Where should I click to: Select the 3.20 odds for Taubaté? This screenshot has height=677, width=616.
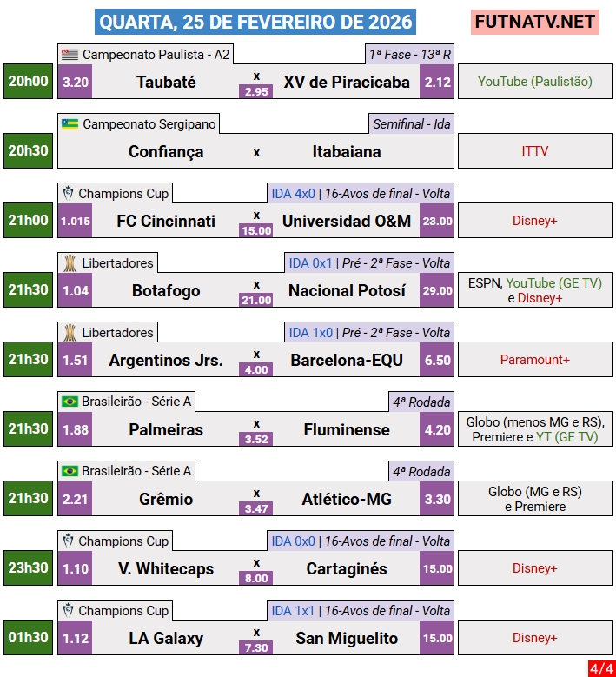coord(76,83)
